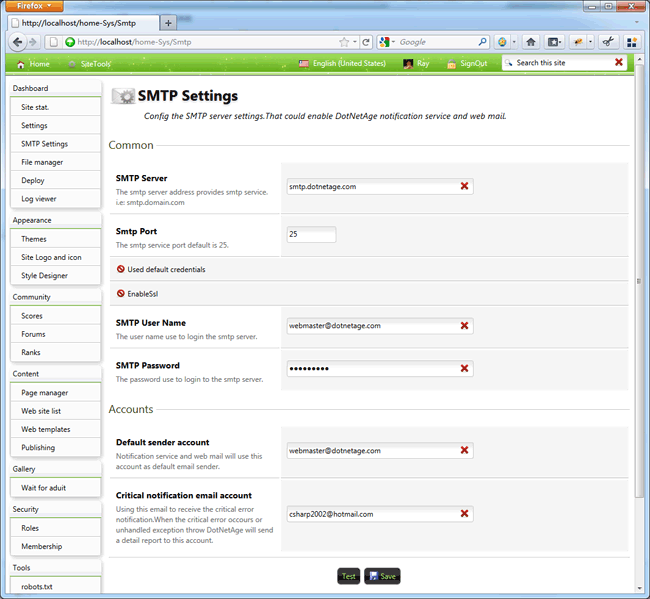Open the list all tabs dropdown
This screenshot has height=599, width=650.
point(637,22)
